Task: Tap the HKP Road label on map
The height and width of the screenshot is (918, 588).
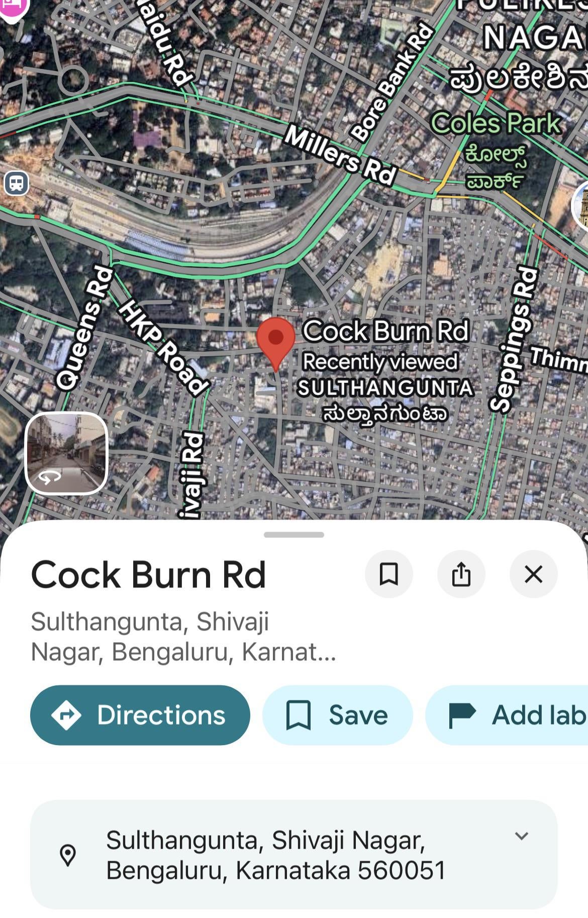Action: 163,347
